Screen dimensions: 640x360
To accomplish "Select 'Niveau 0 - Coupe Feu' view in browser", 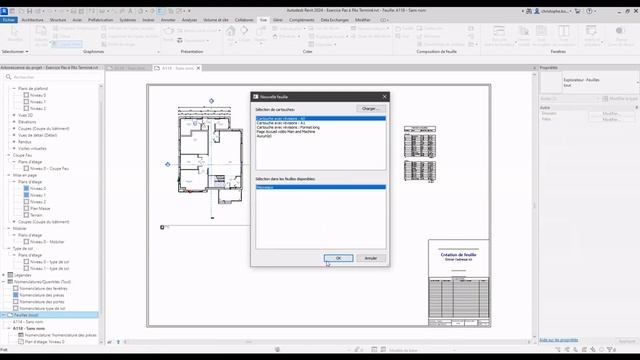I will click(49, 168).
